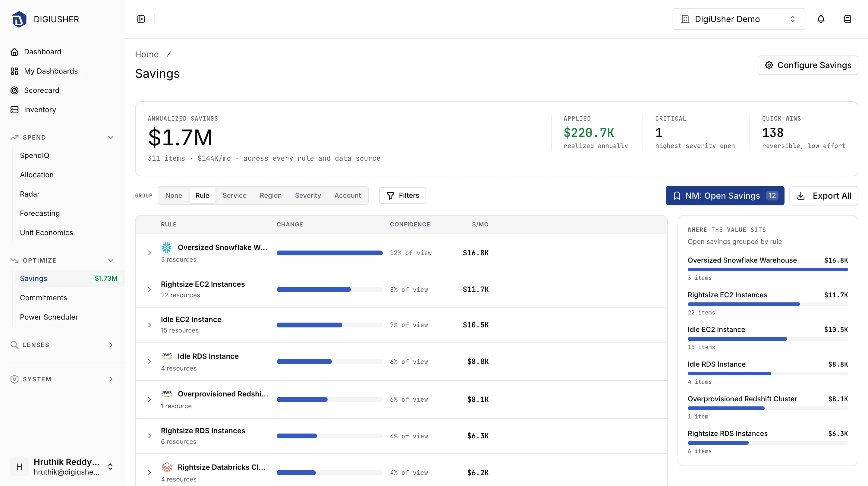Image resolution: width=868 pixels, height=486 pixels.
Task: Go to SpendIQ page
Action: pyautogui.click(x=34, y=155)
